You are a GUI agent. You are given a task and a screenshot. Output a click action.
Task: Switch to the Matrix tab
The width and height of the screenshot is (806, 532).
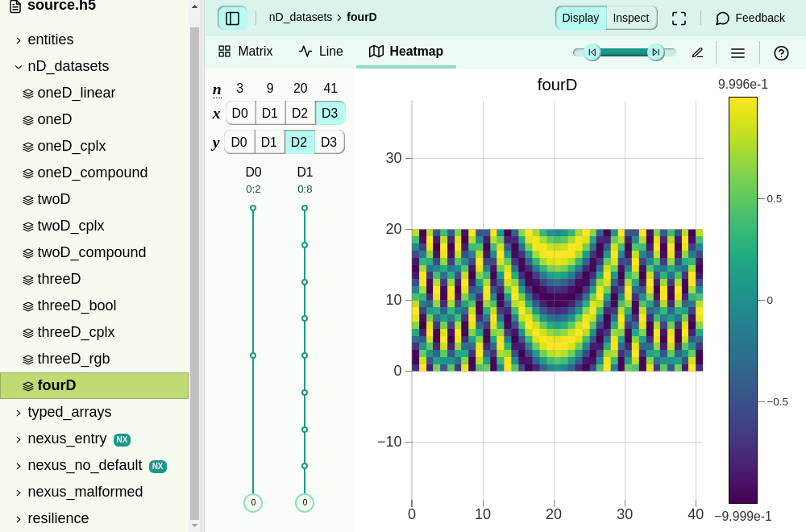pyautogui.click(x=245, y=52)
